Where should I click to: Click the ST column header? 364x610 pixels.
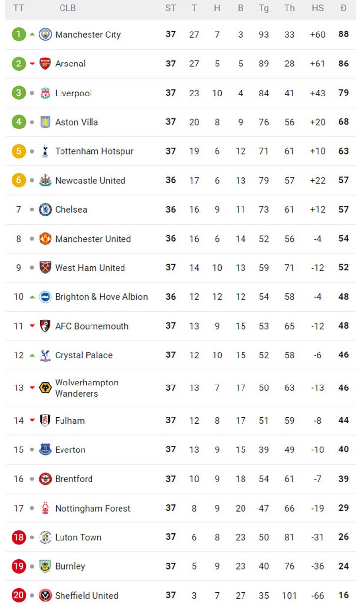click(x=170, y=8)
